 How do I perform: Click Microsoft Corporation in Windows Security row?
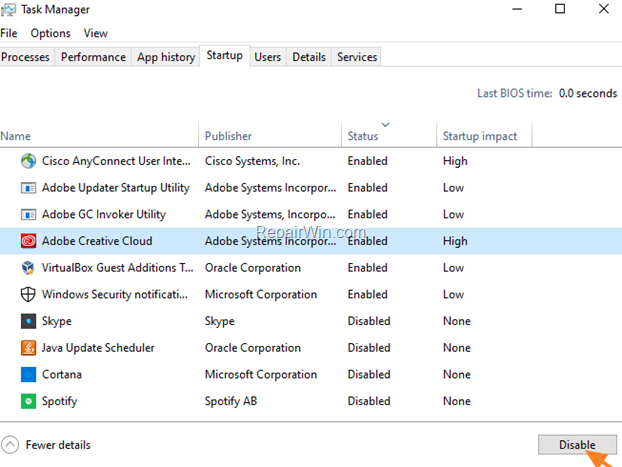point(261,294)
